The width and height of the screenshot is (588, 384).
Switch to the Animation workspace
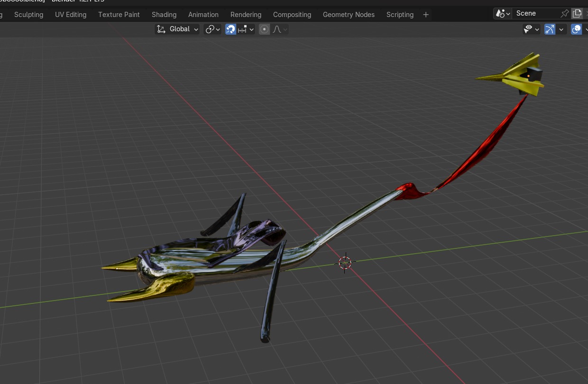(203, 15)
